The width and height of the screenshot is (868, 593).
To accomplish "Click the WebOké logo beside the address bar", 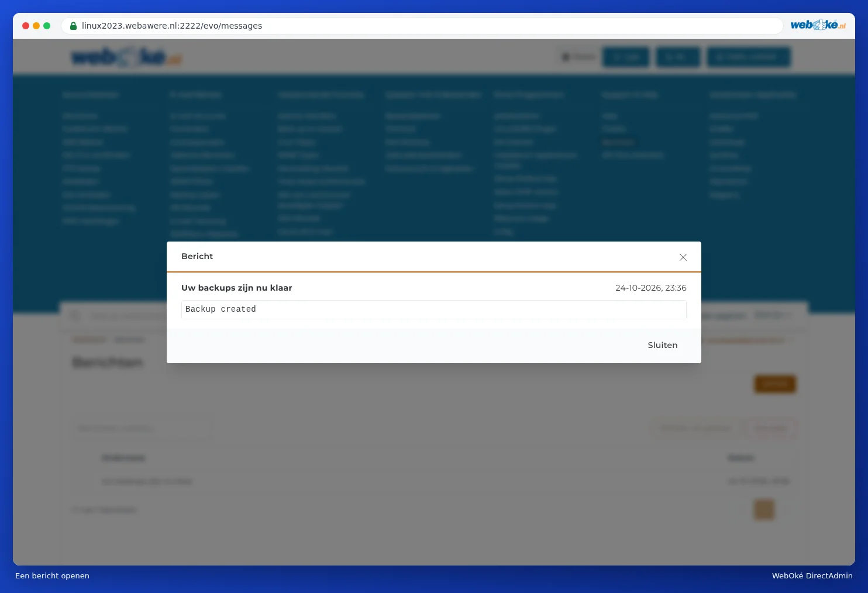I will [x=818, y=25].
